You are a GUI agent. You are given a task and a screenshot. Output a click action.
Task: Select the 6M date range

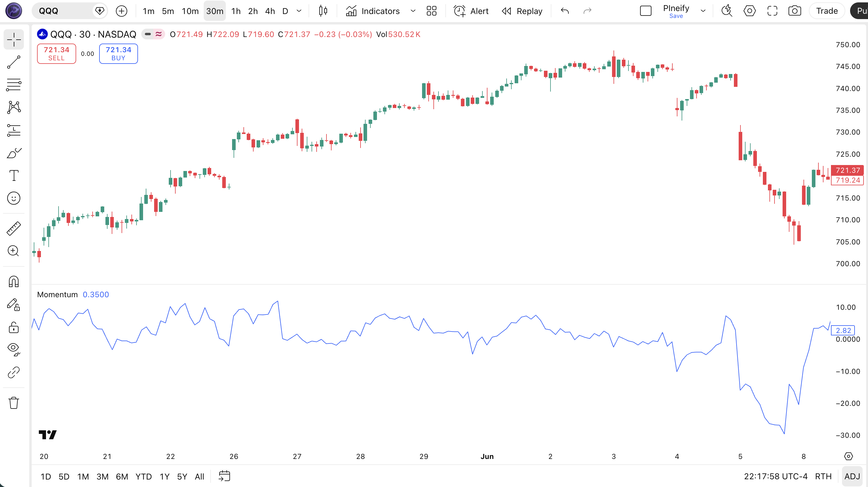[122, 477]
